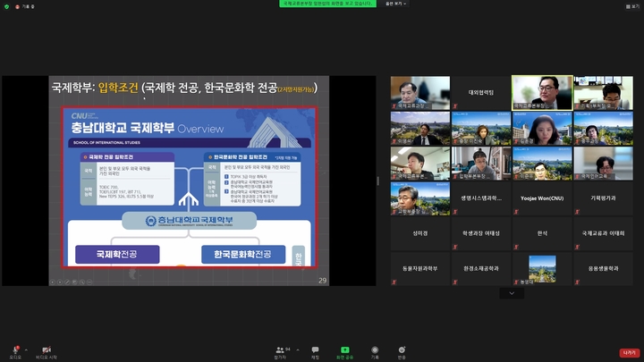
Task: Select 국제언어교육 video tile
Action: 603,164
